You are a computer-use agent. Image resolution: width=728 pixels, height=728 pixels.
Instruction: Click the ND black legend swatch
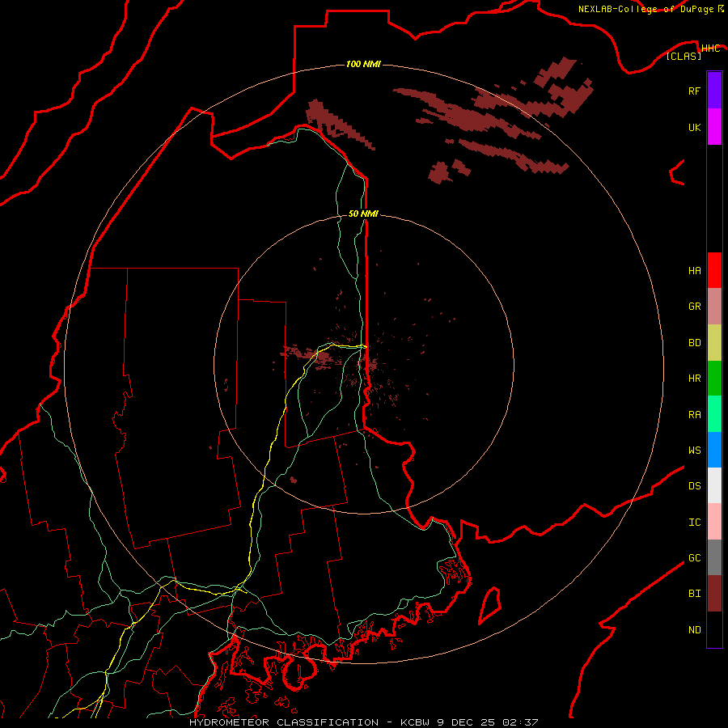pyautogui.click(x=714, y=629)
